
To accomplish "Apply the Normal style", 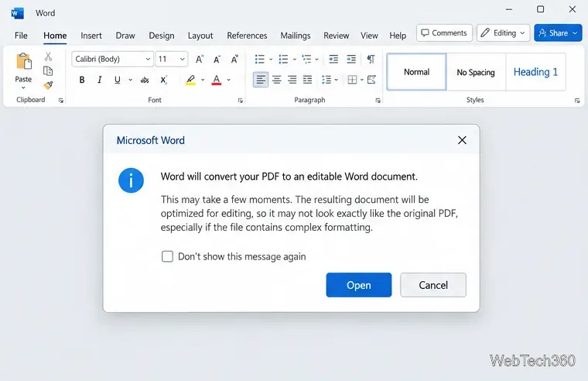I will click(x=416, y=72).
